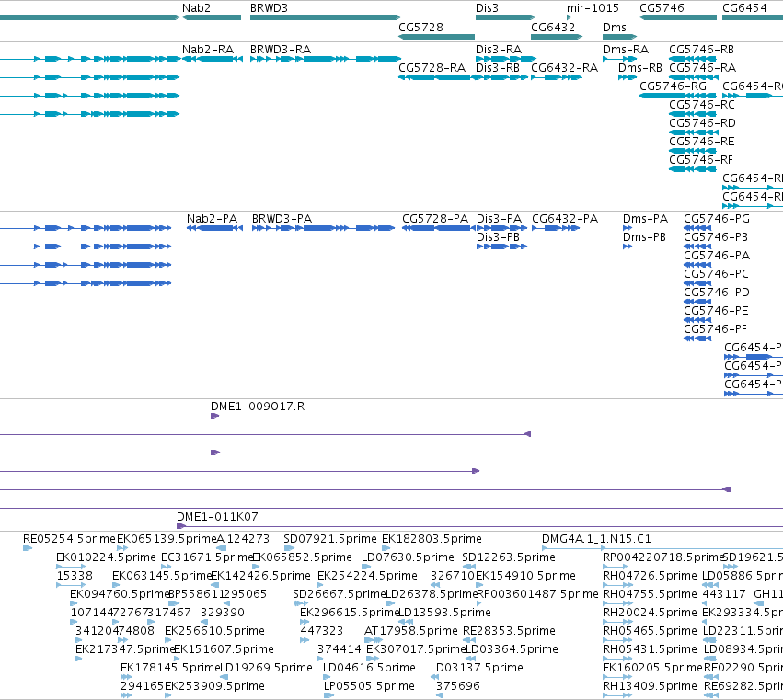Select the RH05465.5prime EST

(x=617, y=640)
